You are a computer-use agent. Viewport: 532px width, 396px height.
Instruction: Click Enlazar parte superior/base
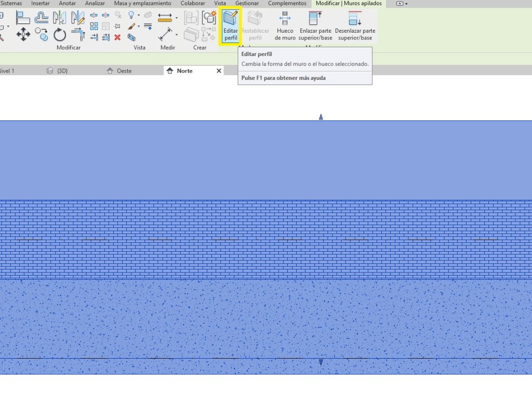point(315,26)
